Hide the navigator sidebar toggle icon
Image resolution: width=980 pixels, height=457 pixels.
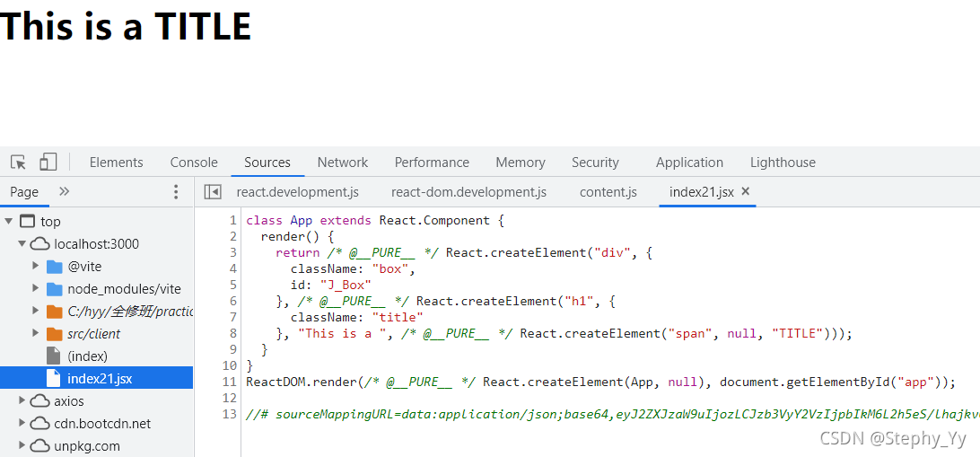tap(213, 192)
